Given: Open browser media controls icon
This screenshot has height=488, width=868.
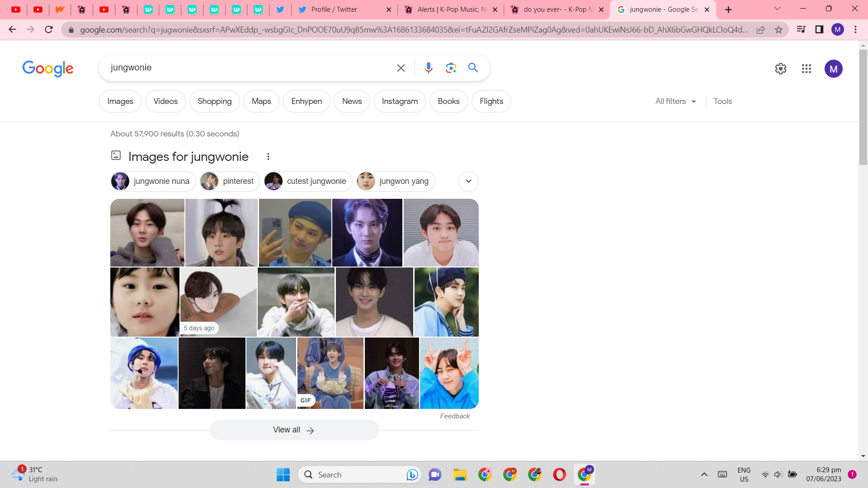Looking at the screenshot, I should point(801,29).
